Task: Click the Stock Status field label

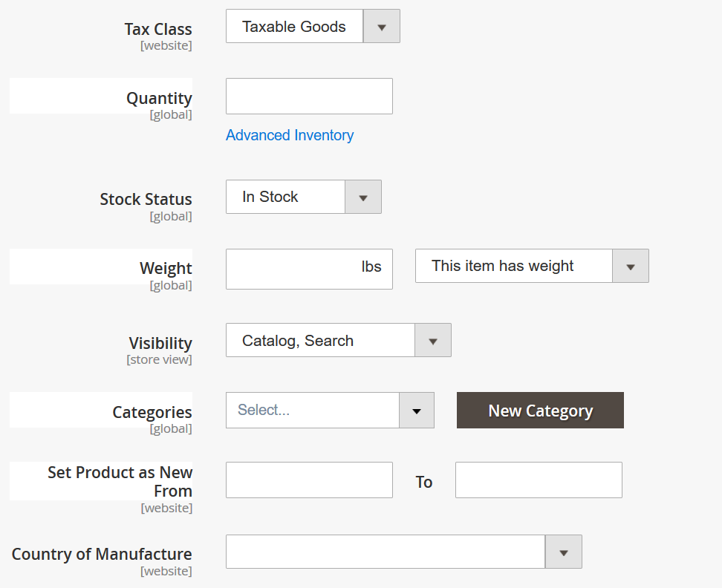Action: pyautogui.click(x=146, y=200)
